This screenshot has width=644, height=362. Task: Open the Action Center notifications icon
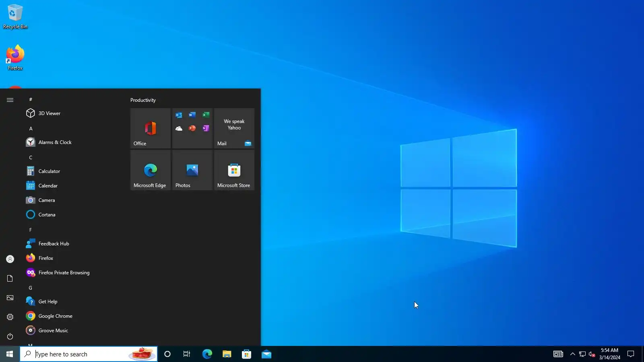point(631,354)
